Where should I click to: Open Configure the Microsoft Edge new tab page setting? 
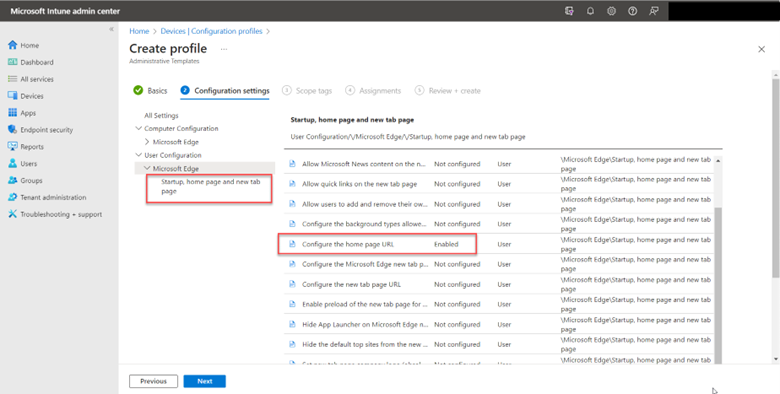click(x=365, y=264)
